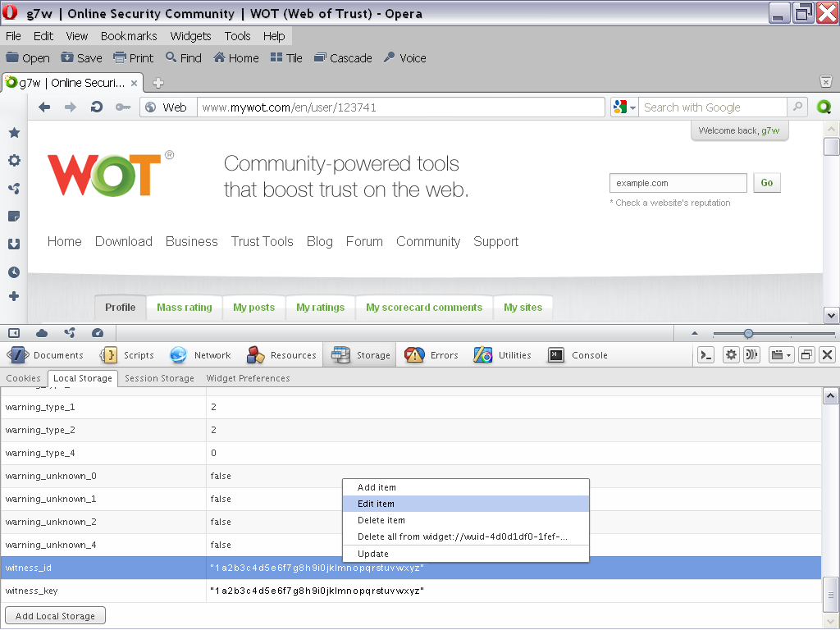Click the Open toolbar button
This screenshot has height=630, width=840.
(28, 58)
